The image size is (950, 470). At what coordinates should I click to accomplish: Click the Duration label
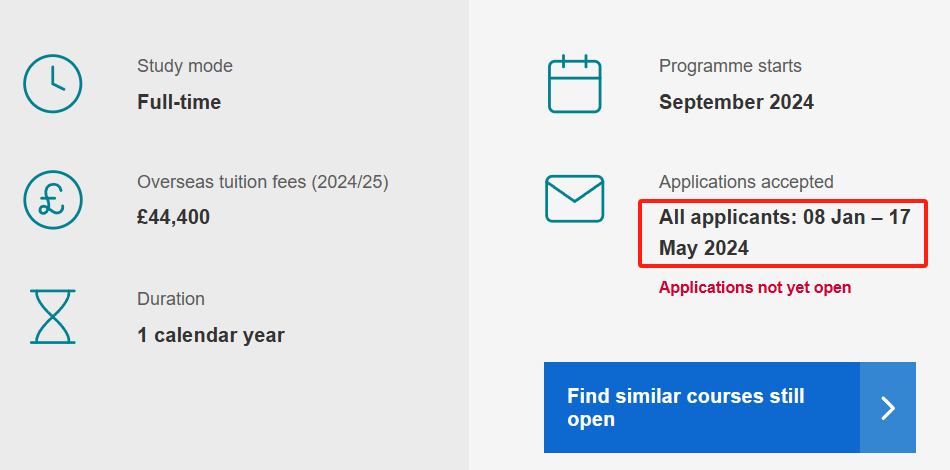tap(171, 299)
